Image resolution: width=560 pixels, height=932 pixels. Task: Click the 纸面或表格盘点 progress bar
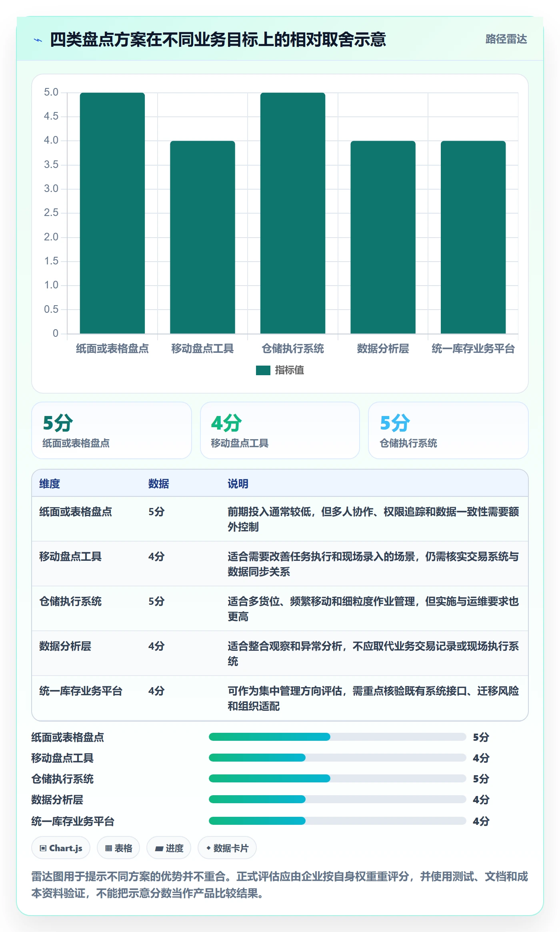point(338,737)
